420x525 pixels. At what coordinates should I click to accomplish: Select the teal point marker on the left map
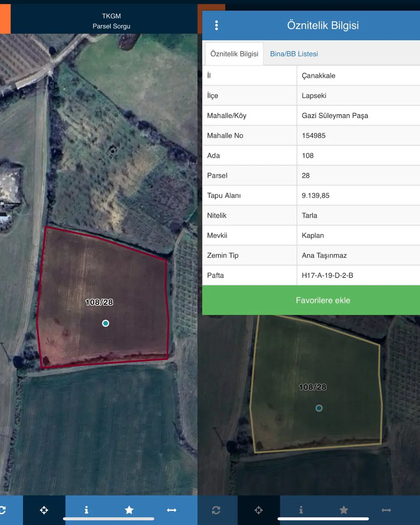coord(105,323)
